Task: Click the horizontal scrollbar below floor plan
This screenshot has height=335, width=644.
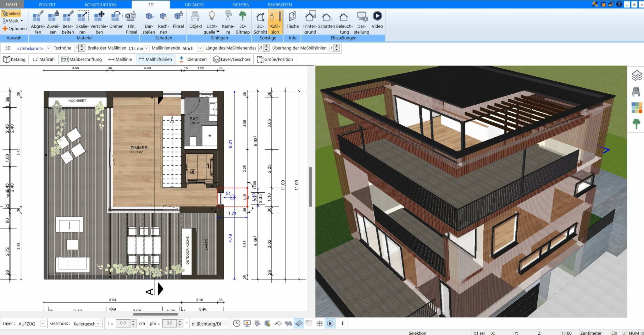Action: point(155,314)
